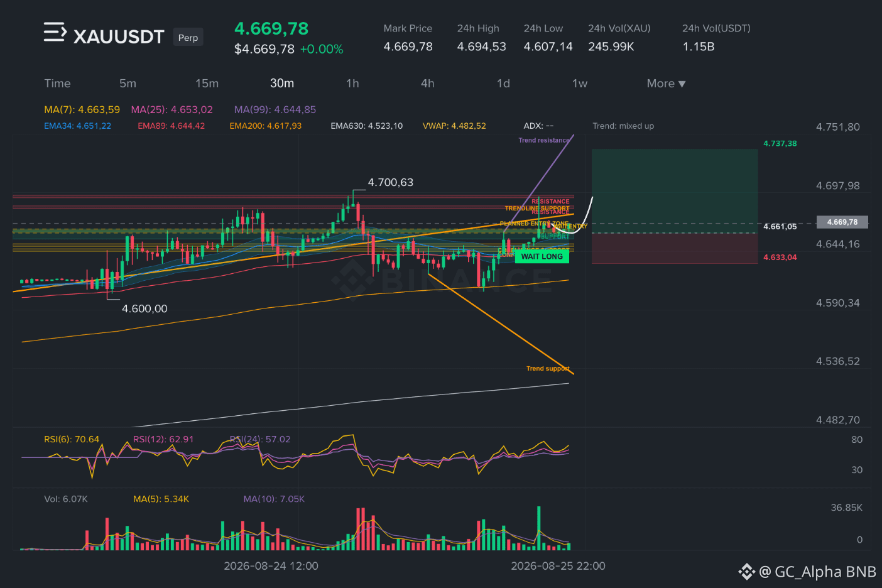Image resolution: width=882 pixels, height=588 pixels.
Task: Click the Perp contract badge
Action: pyautogui.click(x=188, y=38)
